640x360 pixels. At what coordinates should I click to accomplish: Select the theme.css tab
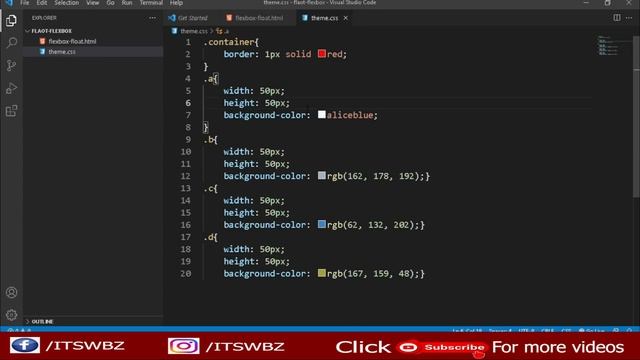click(324, 18)
